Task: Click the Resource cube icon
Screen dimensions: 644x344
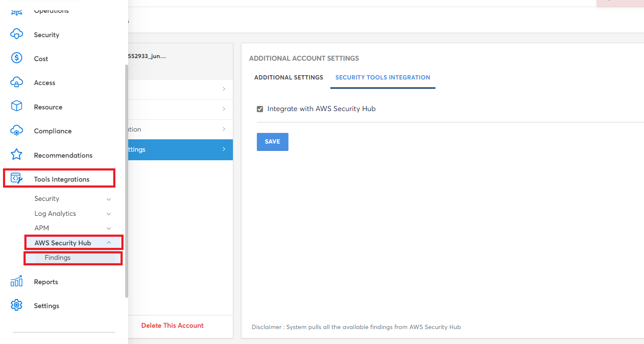Action: [x=16, y=106]
